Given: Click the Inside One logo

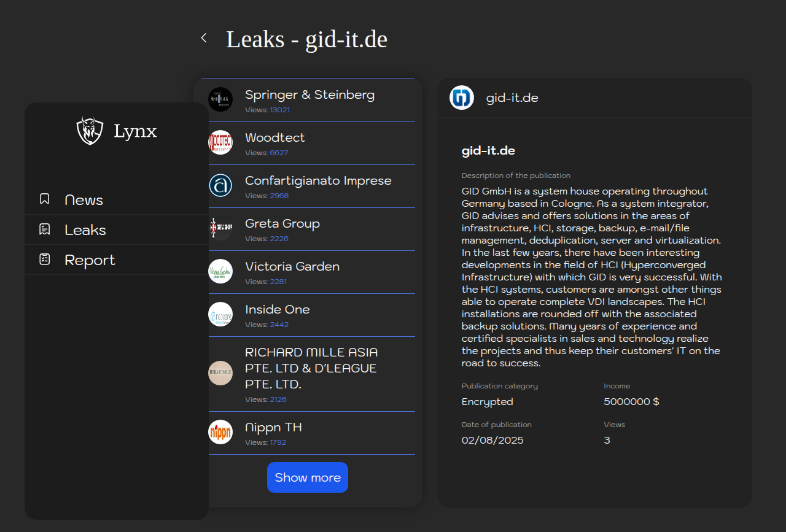Looking at the screenshot, I should [220, 314].
